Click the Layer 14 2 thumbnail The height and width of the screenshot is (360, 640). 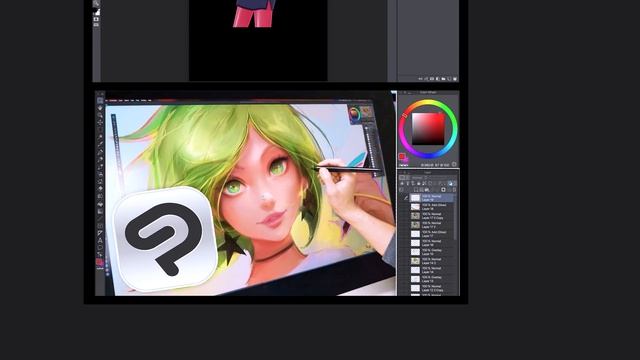[x=415, y=261]
